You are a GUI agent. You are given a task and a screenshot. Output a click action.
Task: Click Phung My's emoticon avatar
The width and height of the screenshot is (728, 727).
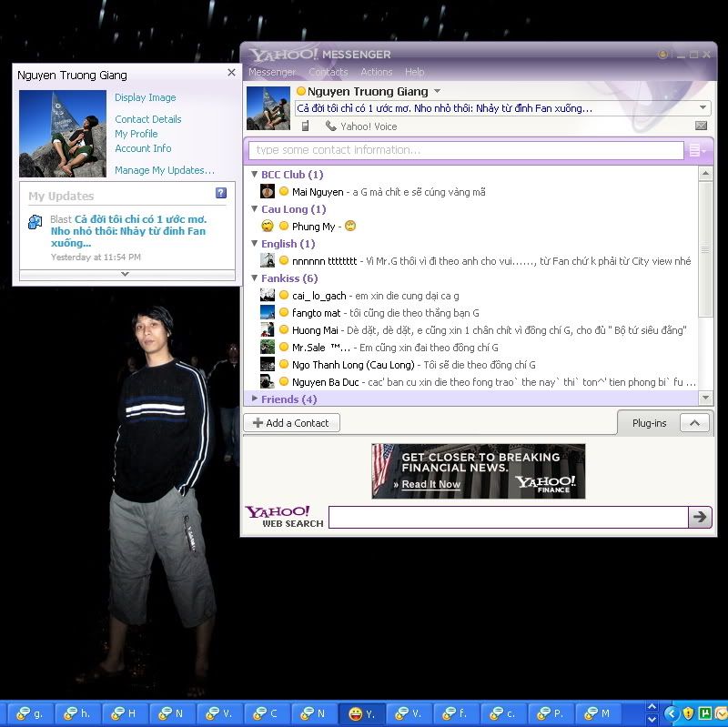tap(267, 226)
